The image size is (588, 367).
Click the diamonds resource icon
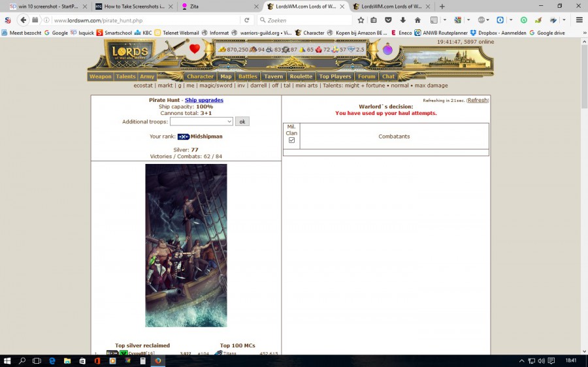[x=351, y=50]
